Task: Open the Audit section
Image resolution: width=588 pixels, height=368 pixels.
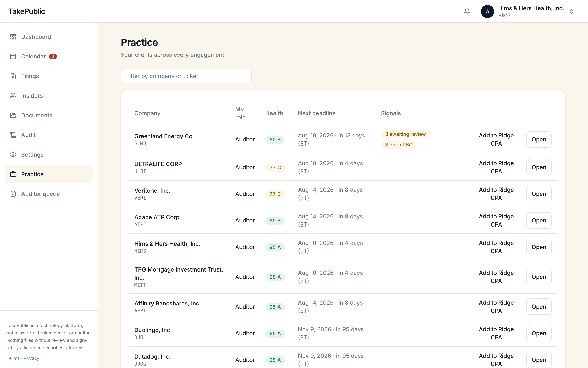Action: (49, 135)
